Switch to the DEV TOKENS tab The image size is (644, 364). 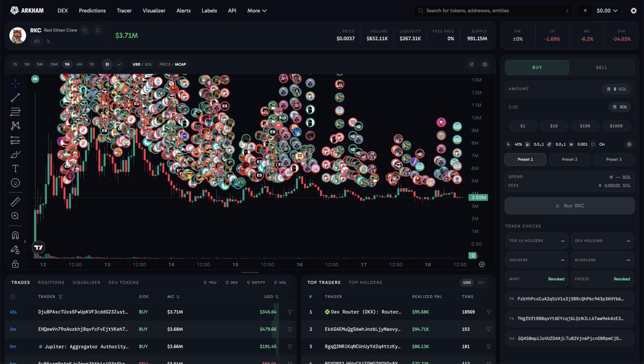click(123, 283)
